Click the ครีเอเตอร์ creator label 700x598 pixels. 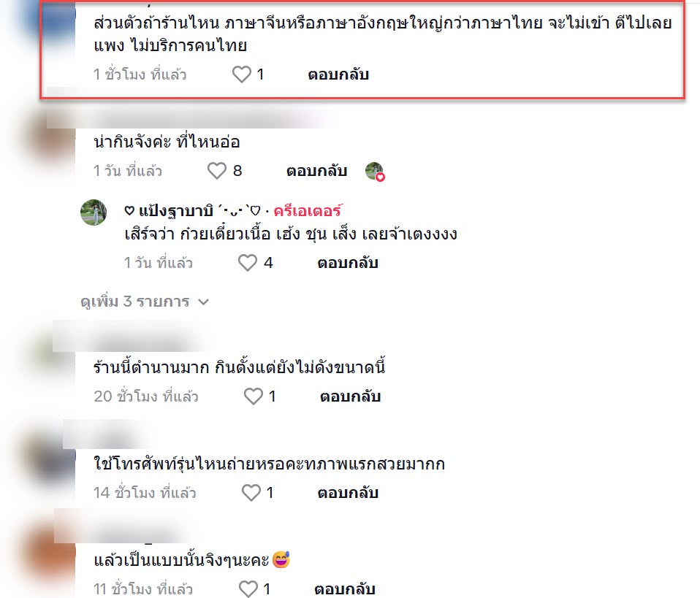[x=308, y=210]
